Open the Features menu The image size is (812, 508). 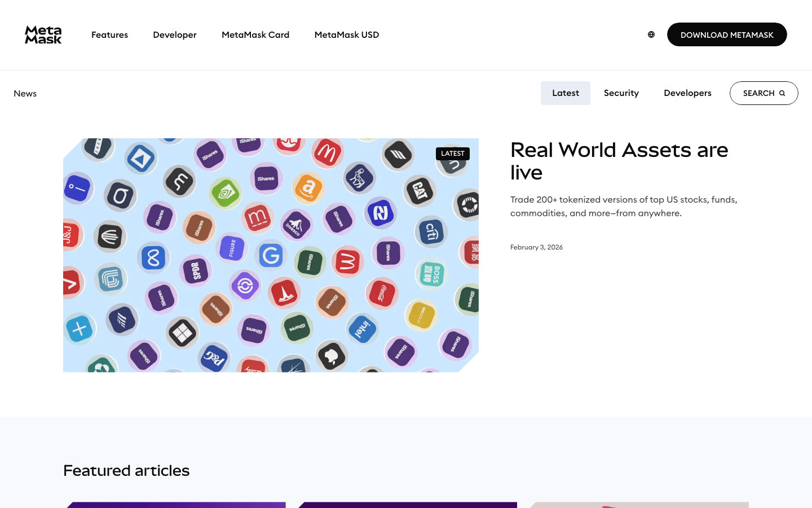click(x=109, y=34)
